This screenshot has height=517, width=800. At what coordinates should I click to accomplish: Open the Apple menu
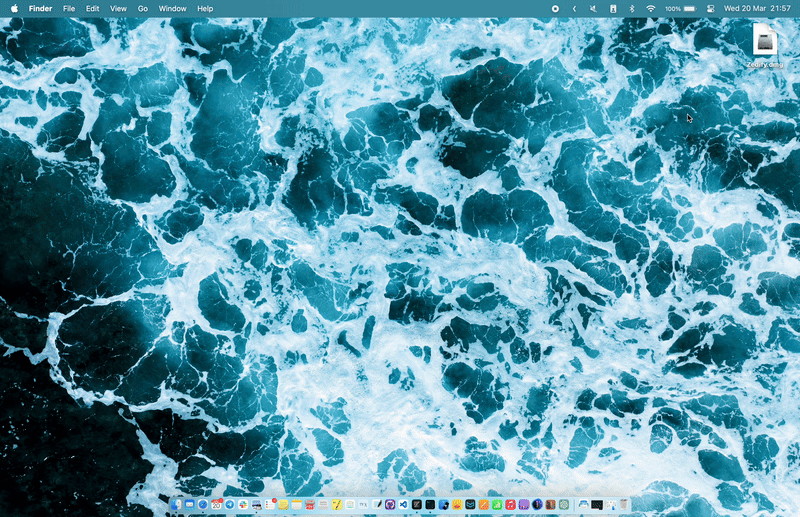point(14,8)
